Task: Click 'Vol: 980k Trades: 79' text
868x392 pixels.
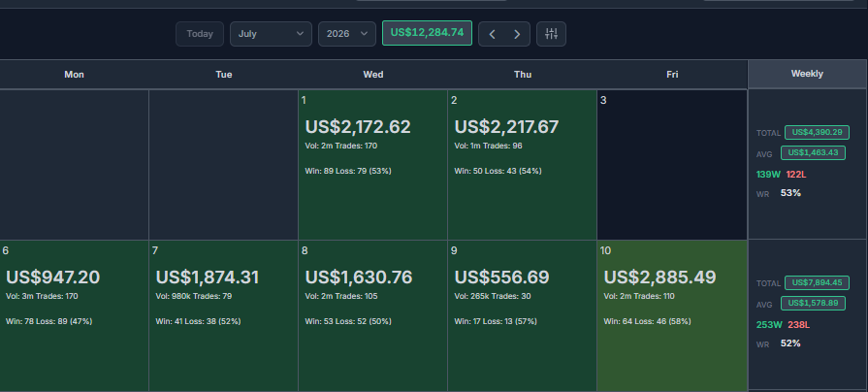Action: click(x=194, y=296)
